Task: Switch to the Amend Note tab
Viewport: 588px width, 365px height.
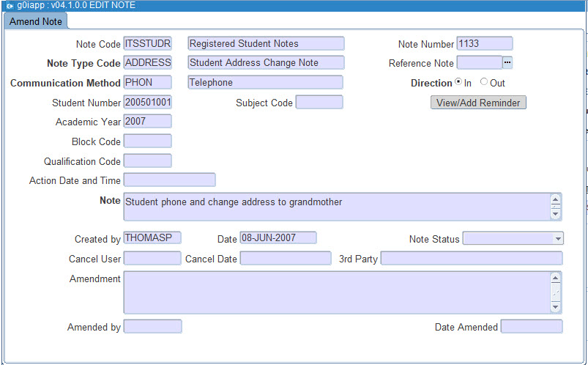Action: point(35,22)
